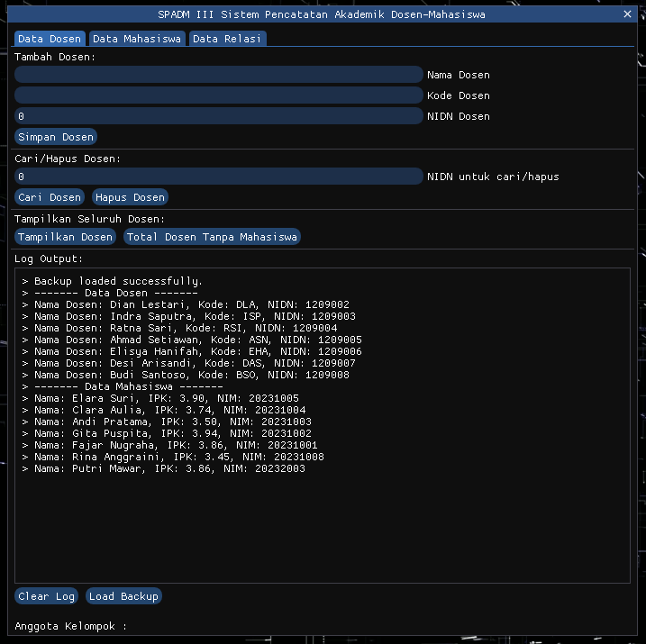The image size is (646, 644).
Task: Select log row for Fajar Nugraha
Action: (170, 446)
